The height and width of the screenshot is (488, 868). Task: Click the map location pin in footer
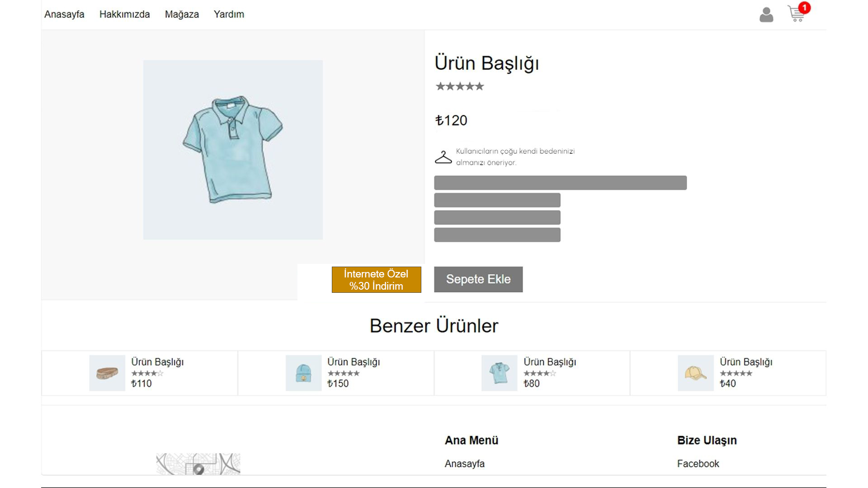coord(198,470)
